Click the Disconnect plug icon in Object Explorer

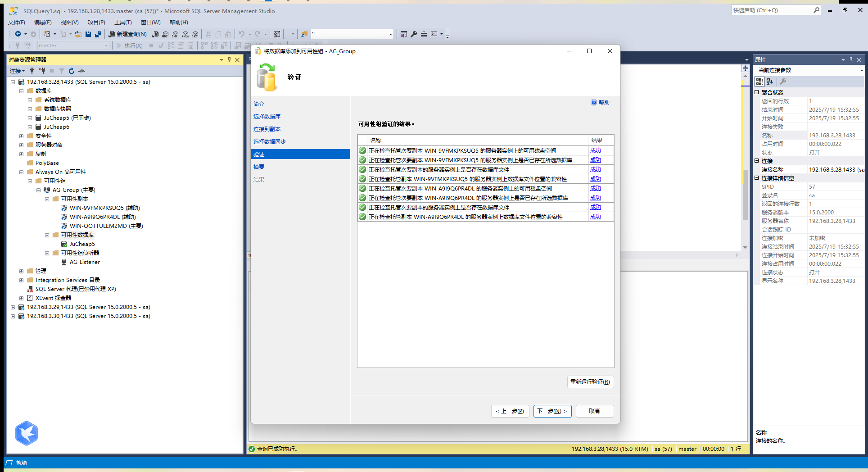click(42, 71)
